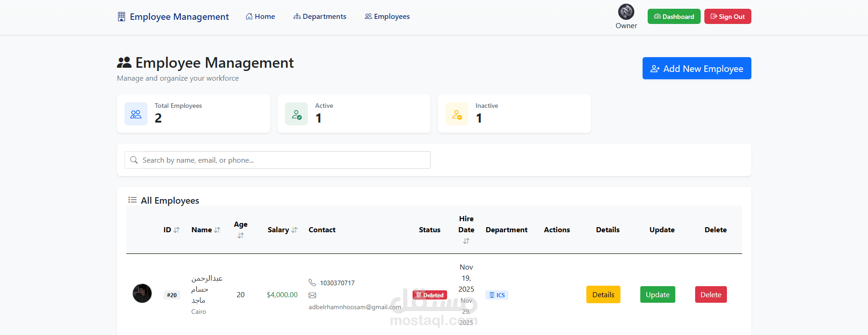Click the people icon in page heading

[124, 62]
